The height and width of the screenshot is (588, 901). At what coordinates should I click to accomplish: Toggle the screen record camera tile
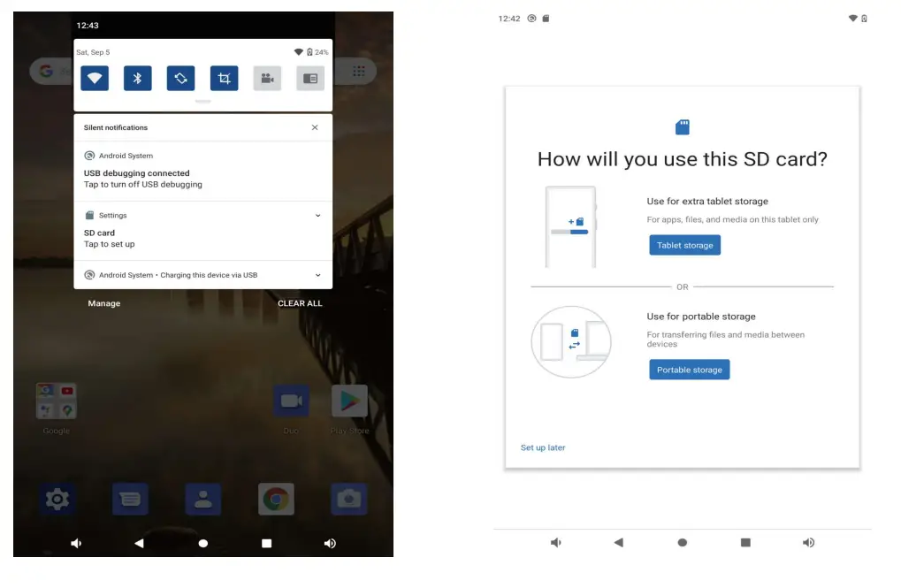pyautogui.click(x=267, y=78)
